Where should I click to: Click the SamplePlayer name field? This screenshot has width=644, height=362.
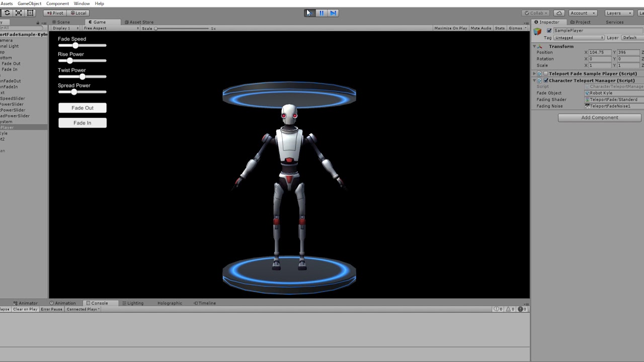[x=598, y=31]
